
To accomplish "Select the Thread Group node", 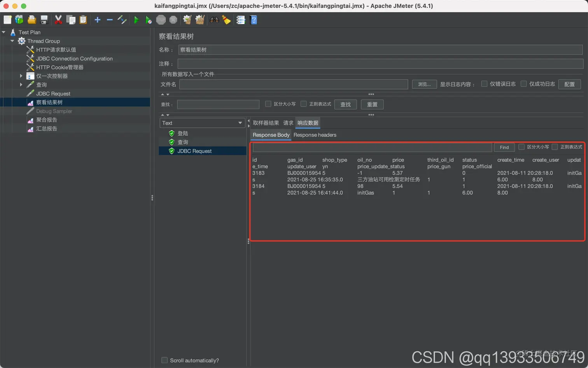I will tap(44, 41).
